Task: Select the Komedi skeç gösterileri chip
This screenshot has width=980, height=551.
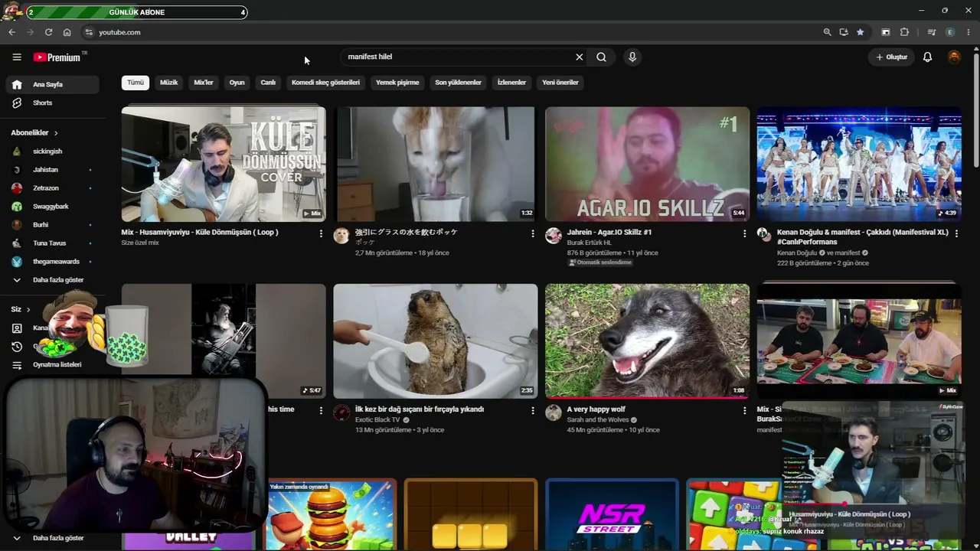Action: [x=325, y=82]
